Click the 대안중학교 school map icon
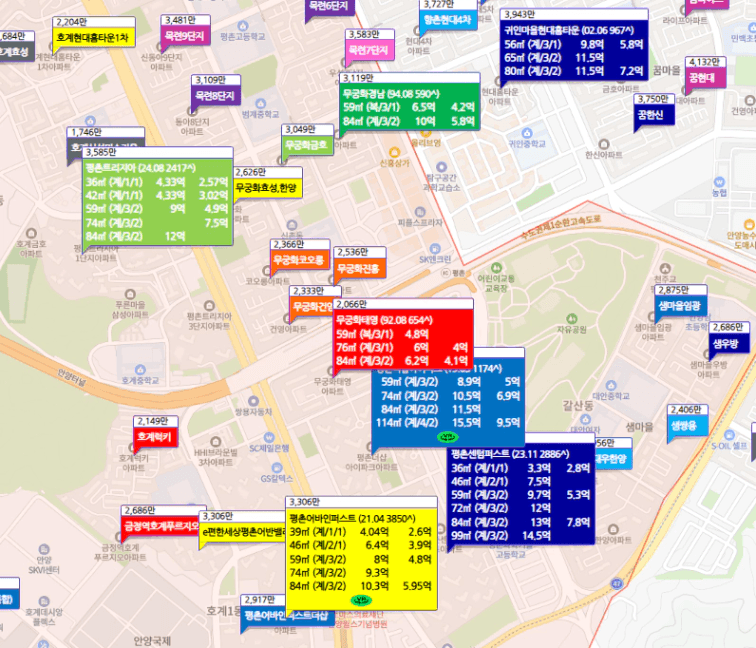 [x=611, y=385]
